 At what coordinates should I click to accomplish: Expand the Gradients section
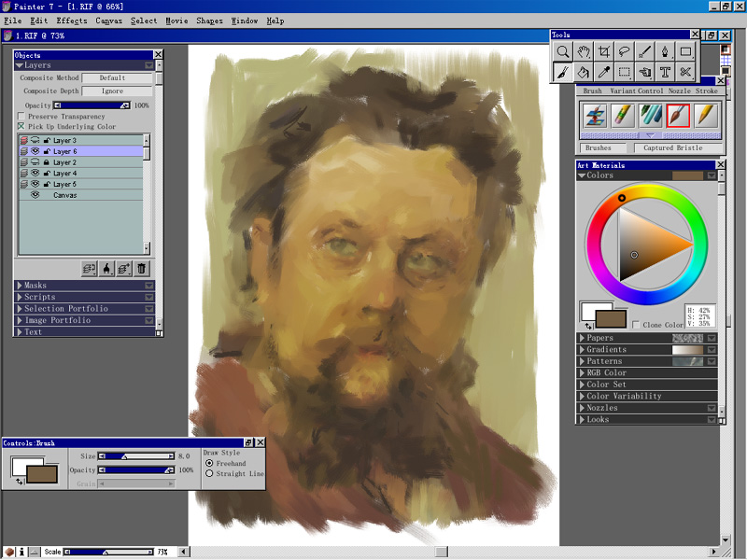582,349
